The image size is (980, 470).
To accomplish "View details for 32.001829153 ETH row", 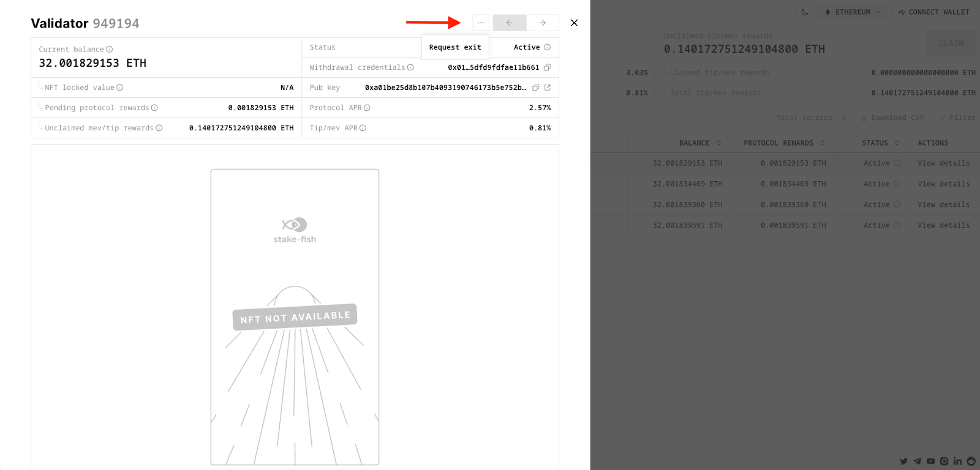I will (943, 163).
